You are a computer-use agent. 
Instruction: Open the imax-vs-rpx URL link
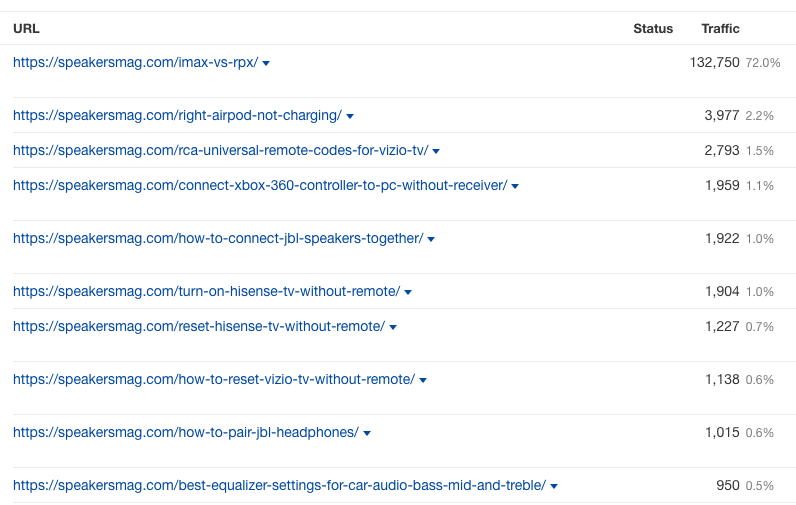(136, 62)
